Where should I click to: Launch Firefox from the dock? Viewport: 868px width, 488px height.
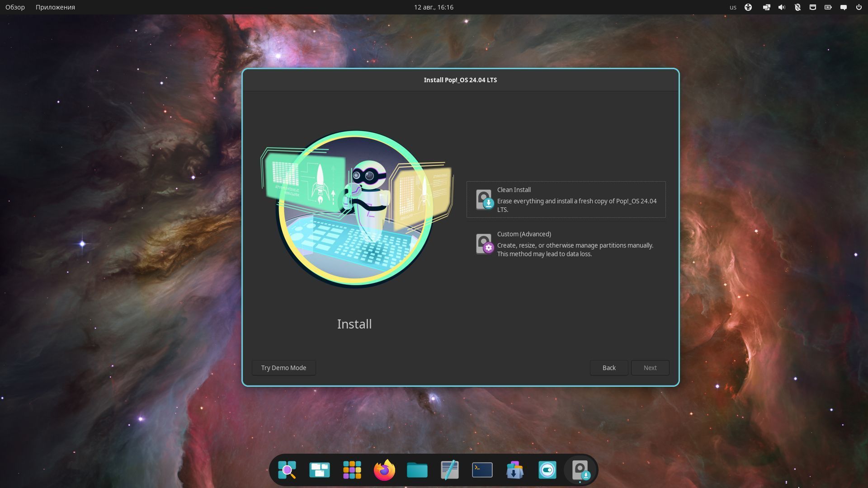tap(385, 470)
